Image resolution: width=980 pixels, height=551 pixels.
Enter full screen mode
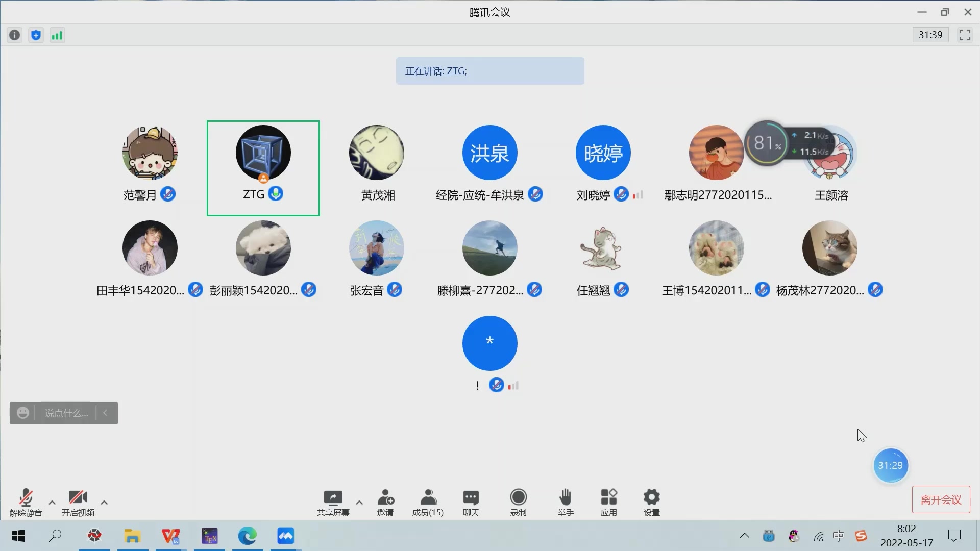[965, 35]
